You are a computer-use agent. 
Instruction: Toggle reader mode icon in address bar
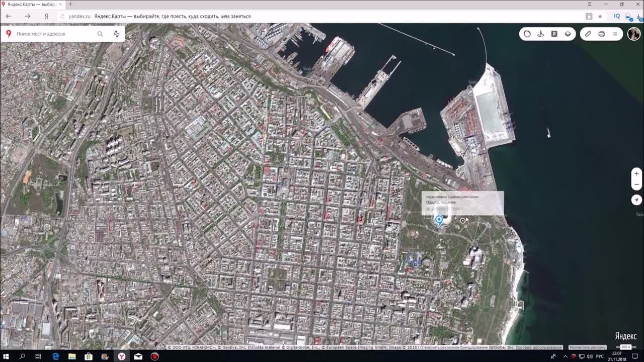pyautogui.click(x=589, y=16)
